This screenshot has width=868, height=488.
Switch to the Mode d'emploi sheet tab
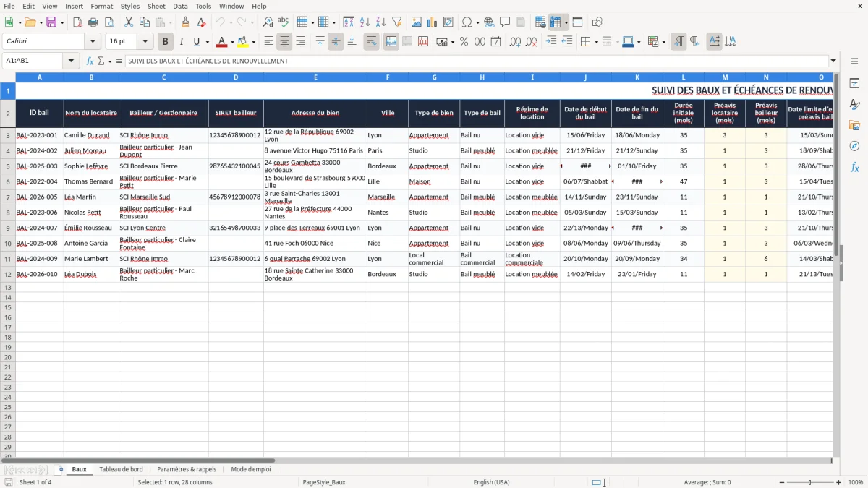click(x=251, y=469)
